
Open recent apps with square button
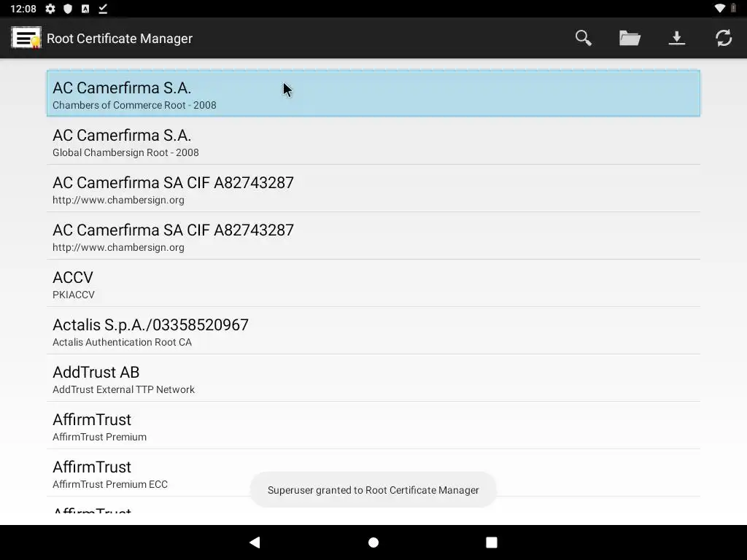[x=492, y=542]
